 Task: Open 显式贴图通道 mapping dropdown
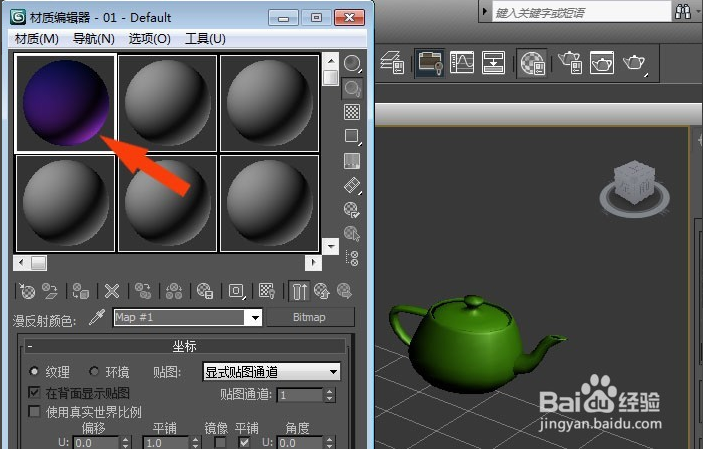pyautogui.click(x=271, y=372)
